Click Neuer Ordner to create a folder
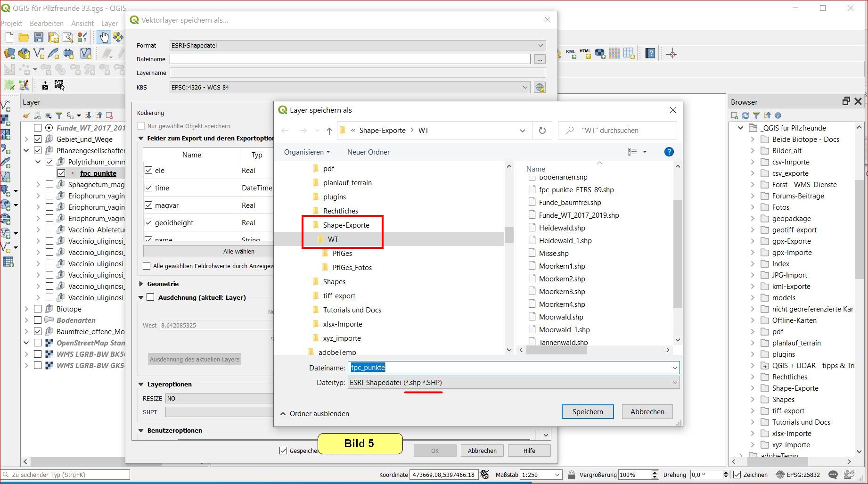868x484 pixels. (x=368, y=152)
